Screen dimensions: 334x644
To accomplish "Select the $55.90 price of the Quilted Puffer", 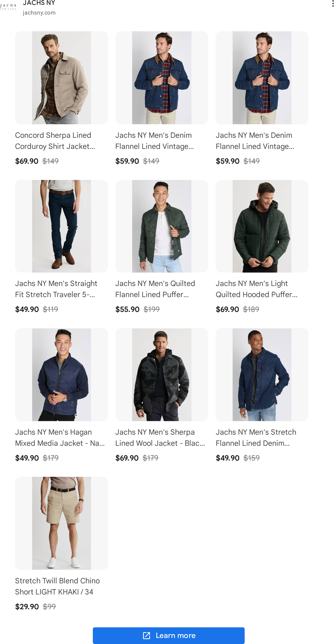I will pos(127,309).
